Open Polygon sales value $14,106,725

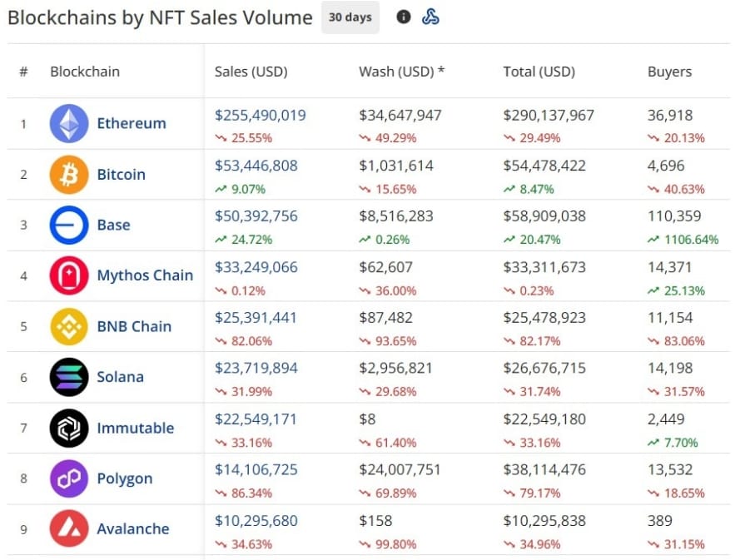(256, 470)
